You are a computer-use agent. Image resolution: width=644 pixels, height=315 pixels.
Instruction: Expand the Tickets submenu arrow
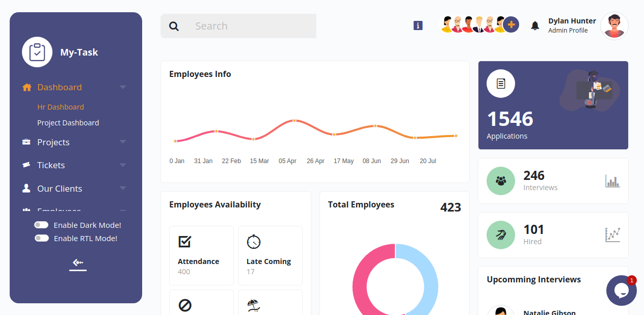click(x=122, y=165)
